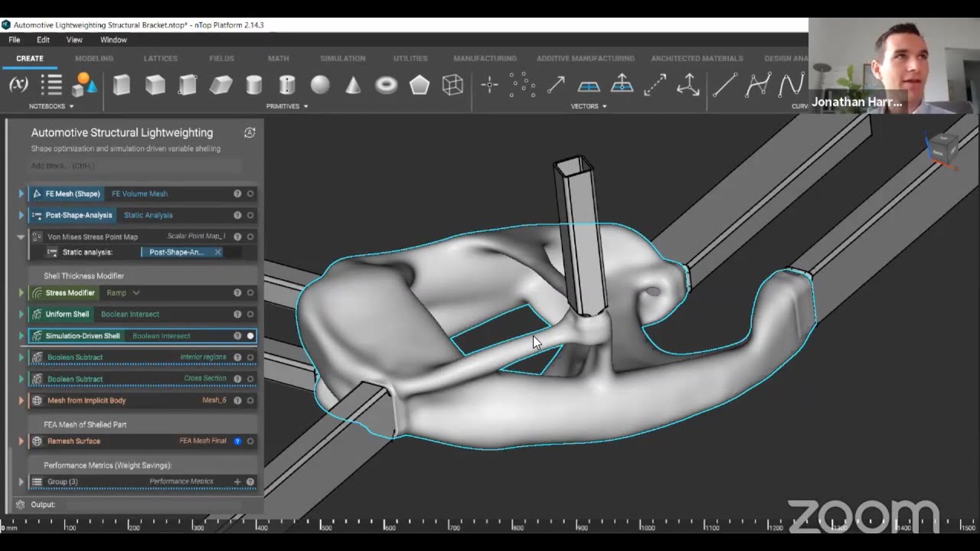Insert a Torus primitive
This screenshot has height=551, width=980.
[386, 84]
